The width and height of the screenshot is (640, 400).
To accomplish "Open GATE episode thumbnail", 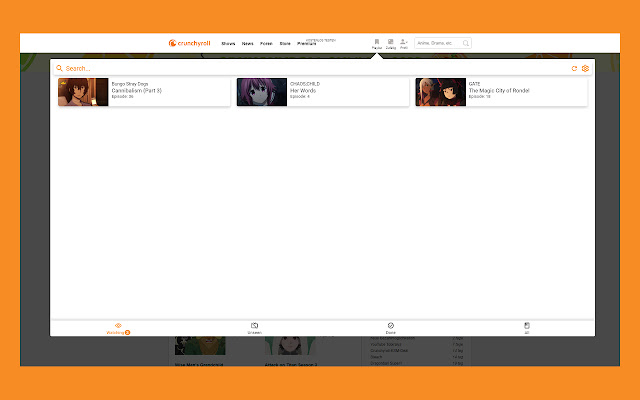I will coord(441,92).
